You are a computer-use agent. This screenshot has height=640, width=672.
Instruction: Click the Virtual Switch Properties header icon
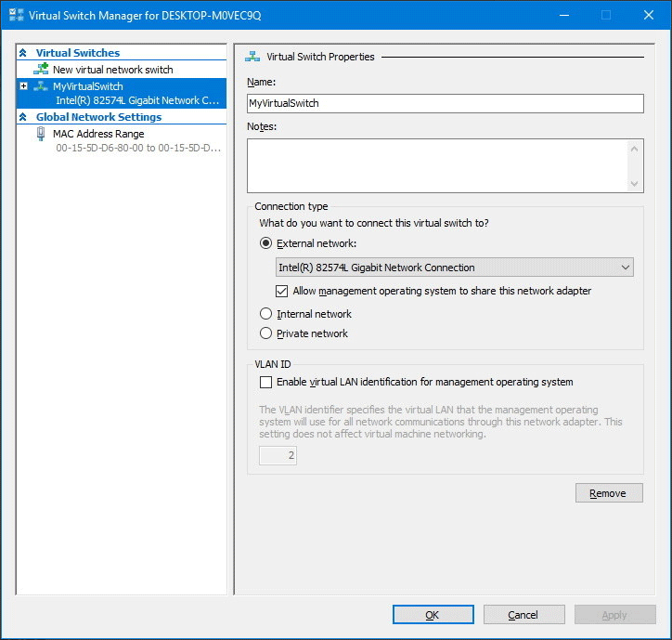[x=252, y=57]
